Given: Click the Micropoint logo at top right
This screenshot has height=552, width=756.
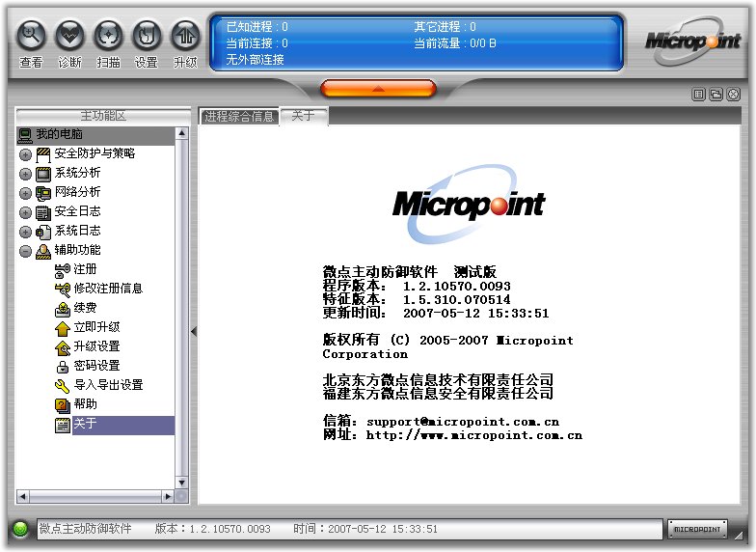Looking at the screenshot, I should tap(693, 41).
